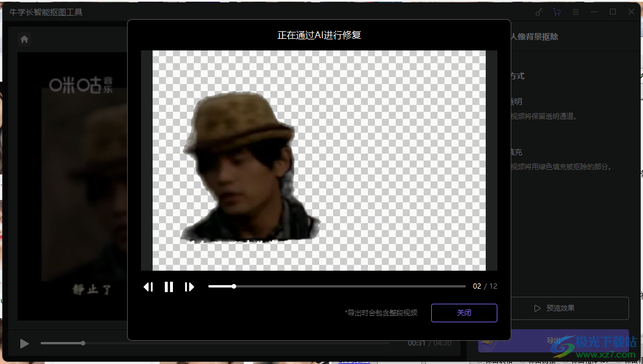
Task: Click the preview progress slider handle
Action: [234, 286]
